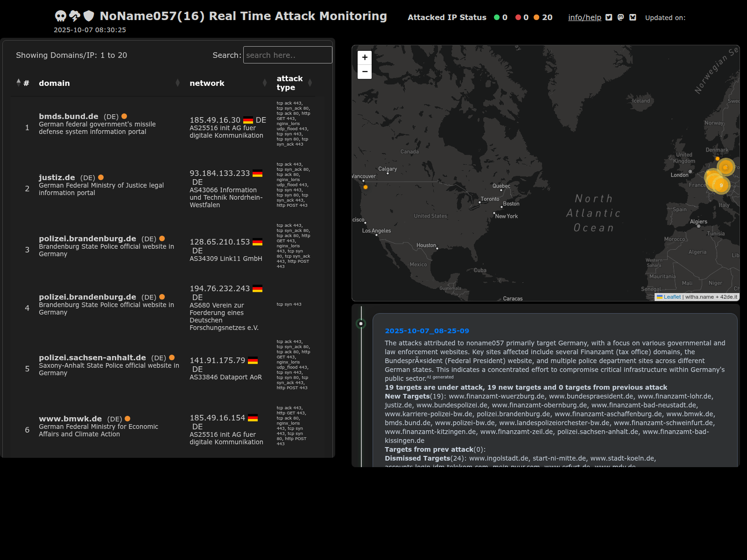Click the orange status dot next to polizei.sachsen-anhalt.de
Screen dimensions: 747x560
(x=172, y=357)
